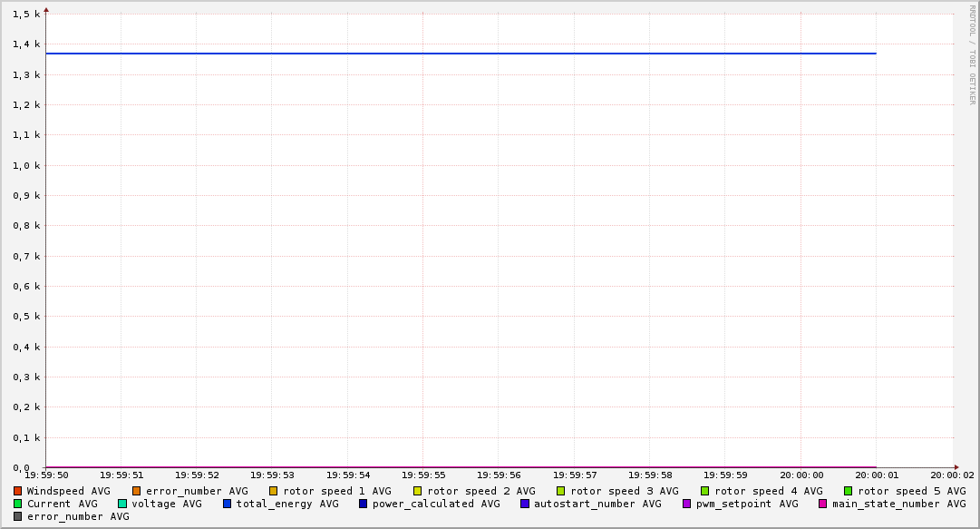
Task: Click the yellow rotor speed 2 AVG swatch
Action: [x=418, y=491]
